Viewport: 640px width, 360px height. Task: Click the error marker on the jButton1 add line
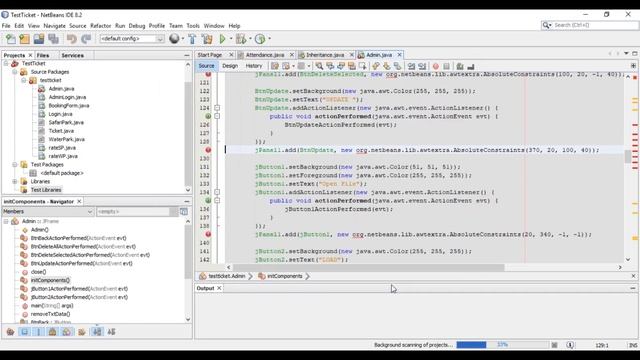(208, 234)
